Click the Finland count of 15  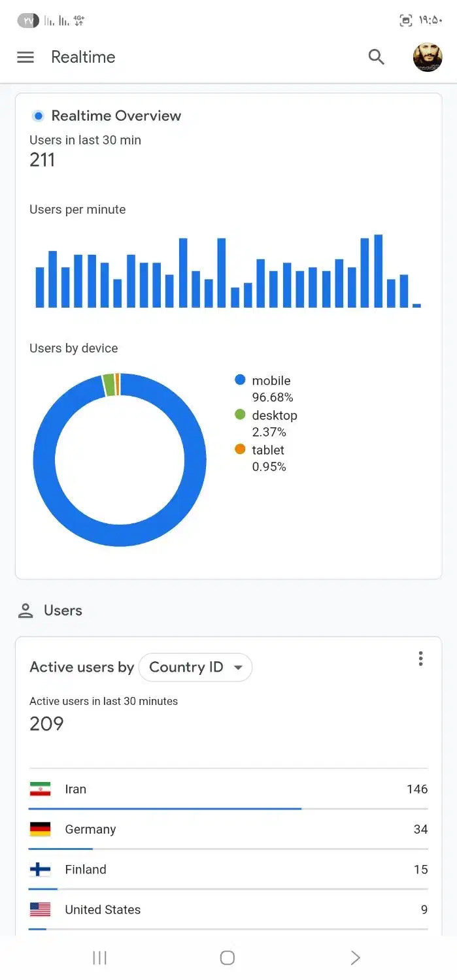[x=420, y=870]
